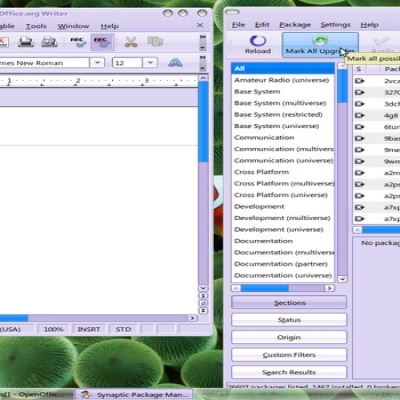Select Documentation (partner) section
The width and height of the screenshot is (400, 400).
[x=283, y=264]
